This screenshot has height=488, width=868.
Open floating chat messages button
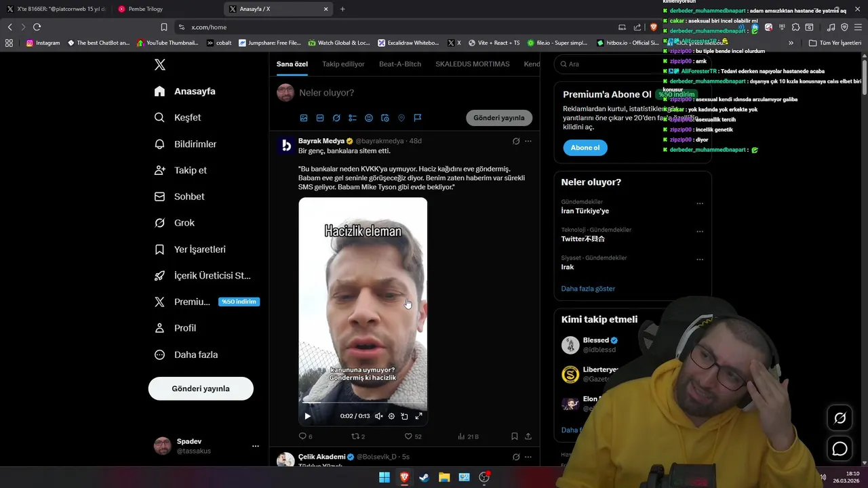[x=840, y=449]
